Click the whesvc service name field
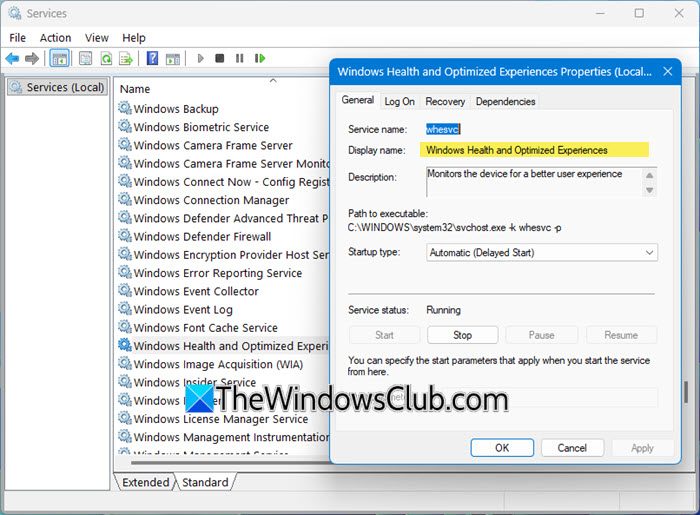Image resolution: width=700 pixels, height=515 pixels. tap(443, 129)
